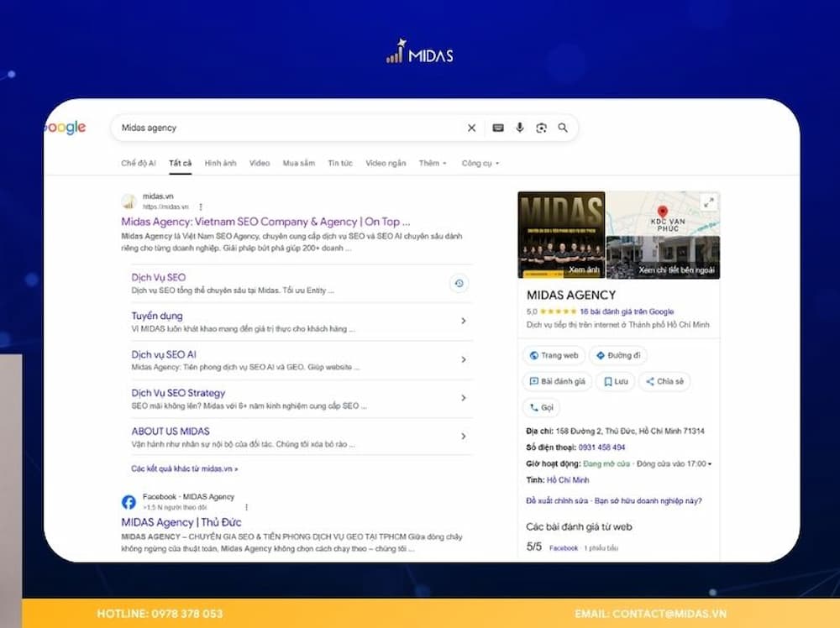The image size is (840, 628).
Task: Click history icon beside Dịch Vụ SEO
Action: pyautogui.click(x=459, y=283)
